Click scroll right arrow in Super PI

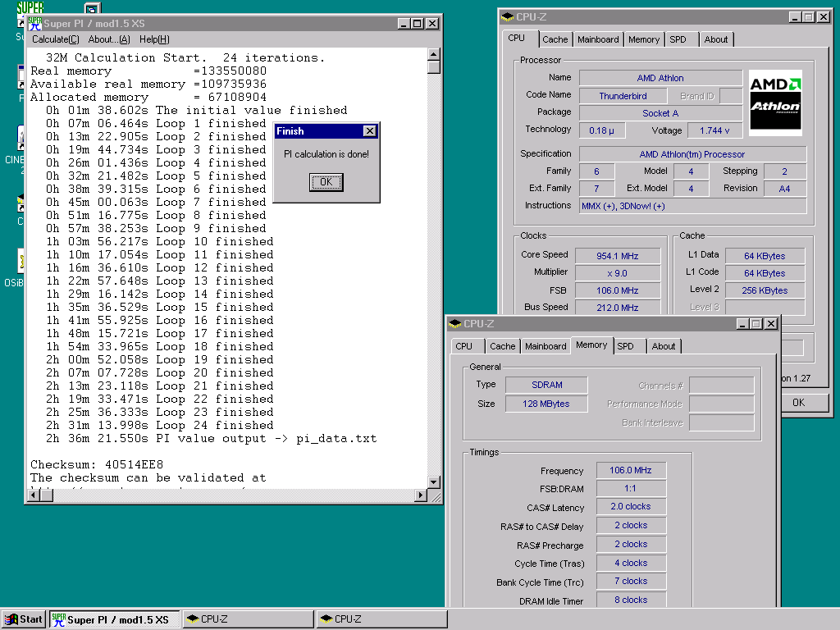(x=421, y=495)
